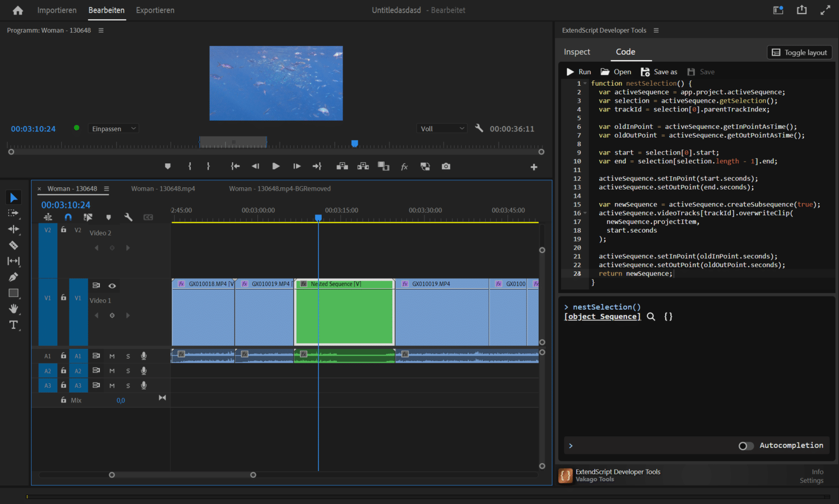The width and height of the screenshot is (839, 504).
Task: Click the Export Frame camera icon
Action: coord(446,167)
